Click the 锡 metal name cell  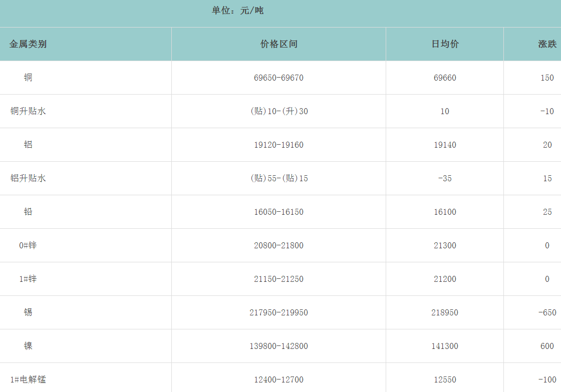point(28,312)
